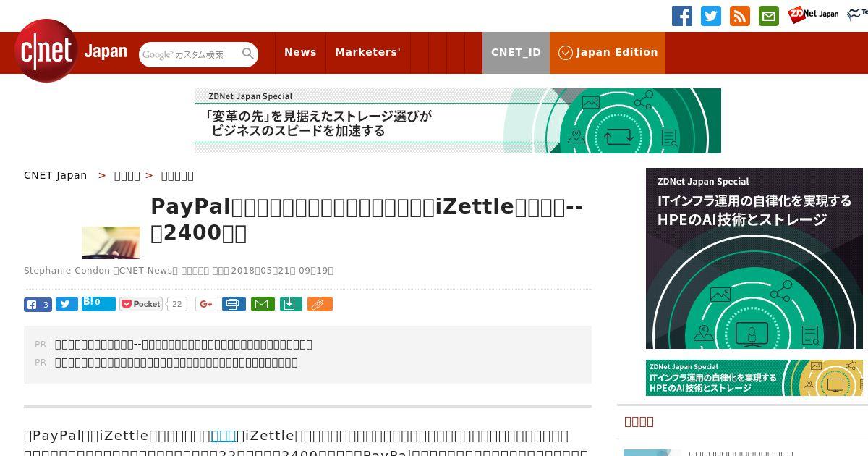The height and width of the screenshot is (456, 868).
Task: Open the small HPE sidebar banner below
Action: (x=754, y=378)
